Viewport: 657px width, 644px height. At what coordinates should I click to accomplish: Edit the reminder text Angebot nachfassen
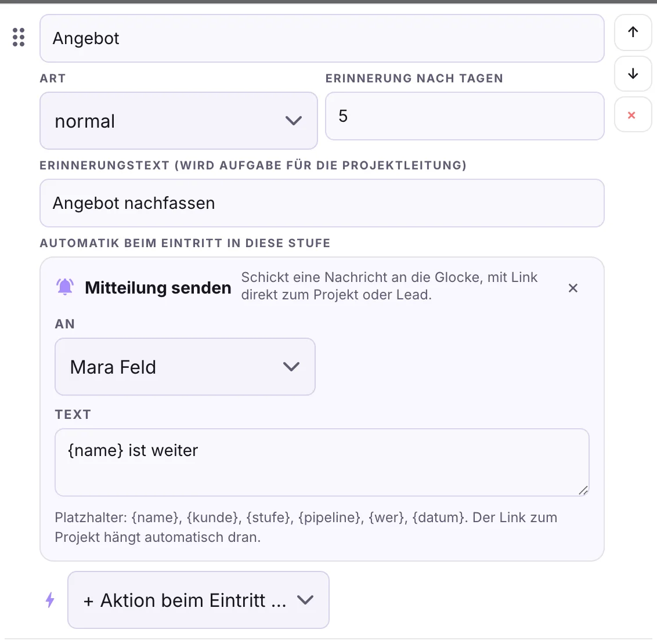[322, 203]
